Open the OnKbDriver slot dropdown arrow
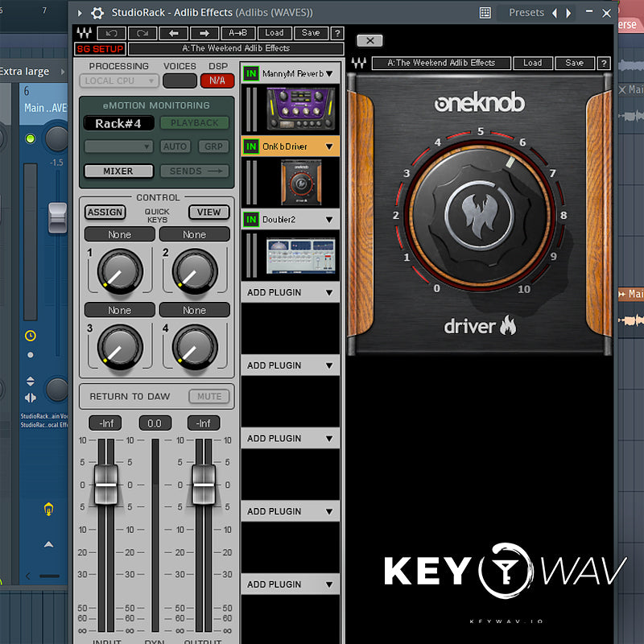The width and height of the screenshot is (644, 644). tap(329, 147)
